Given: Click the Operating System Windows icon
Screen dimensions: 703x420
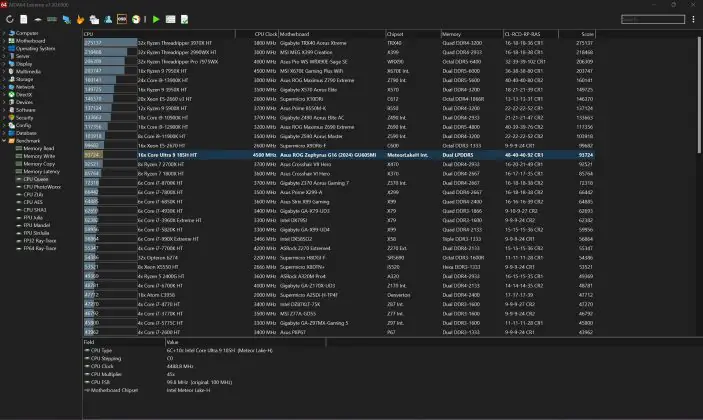Looking at the screenshot, I should point(12,48).
